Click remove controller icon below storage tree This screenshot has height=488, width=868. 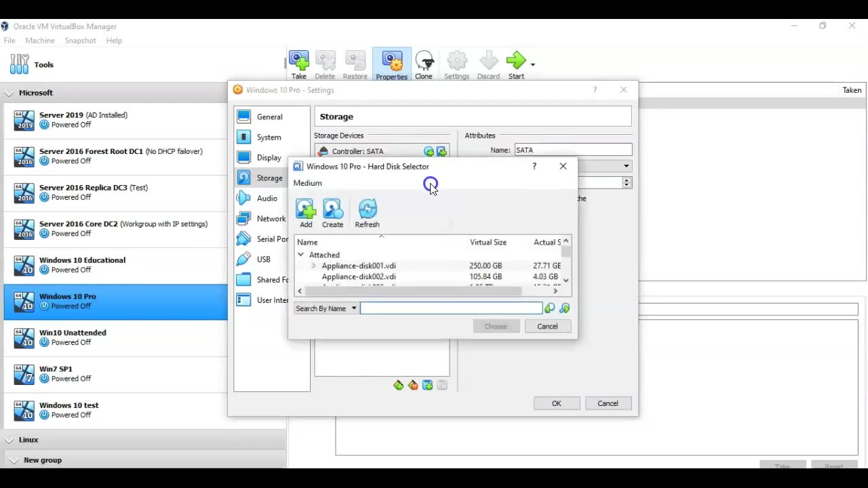point(413,386)
